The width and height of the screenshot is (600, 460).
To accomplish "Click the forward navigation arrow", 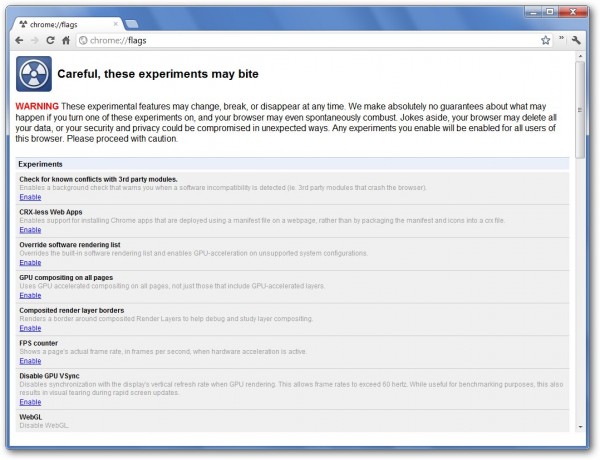I will click(x=34, y=40).
